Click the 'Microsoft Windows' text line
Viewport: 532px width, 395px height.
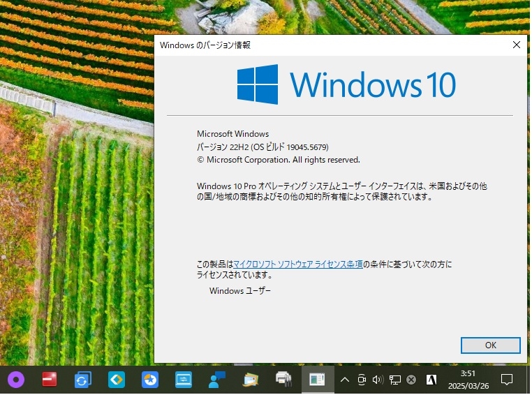[x=232, y=134]
